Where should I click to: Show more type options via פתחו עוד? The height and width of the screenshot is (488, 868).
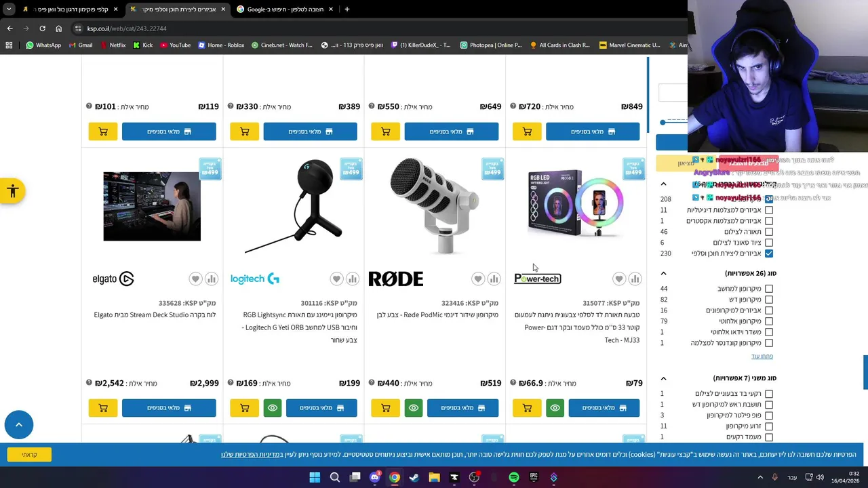tap(762, 357)
